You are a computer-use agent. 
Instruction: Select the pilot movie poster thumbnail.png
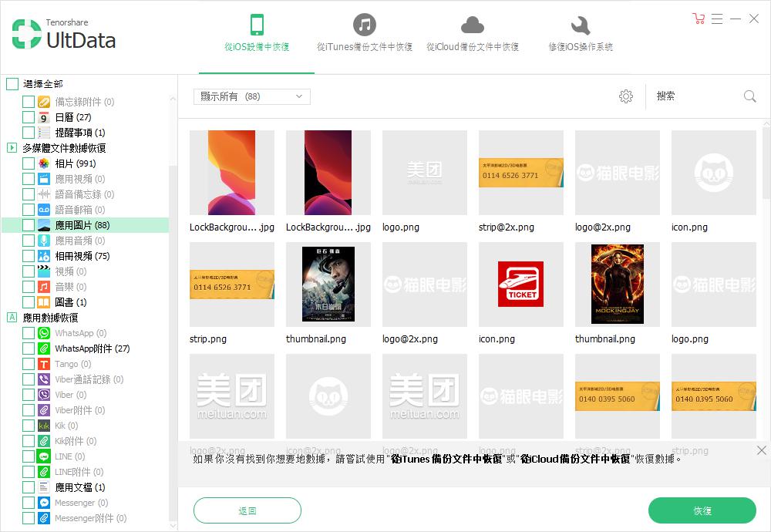(328, 285)
